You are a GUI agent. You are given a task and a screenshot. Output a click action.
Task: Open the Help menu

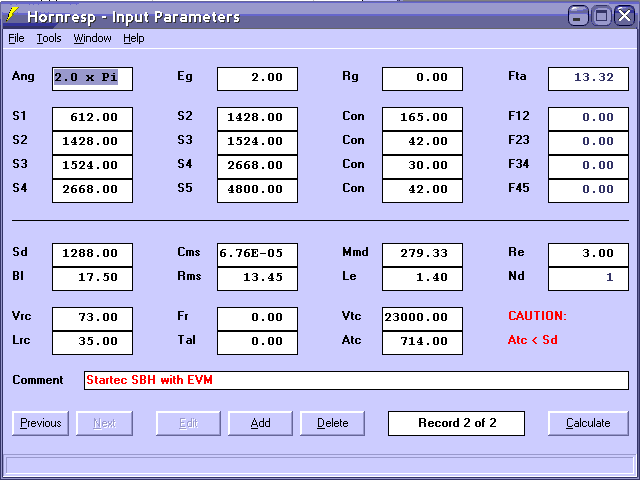[134, 38]
